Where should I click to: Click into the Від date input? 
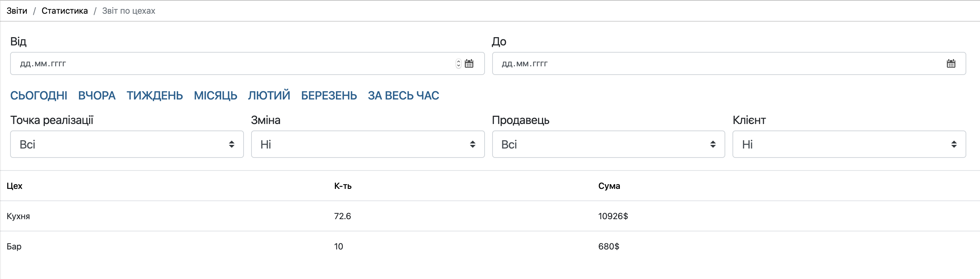pyautogui.click(x=228, y=63)
